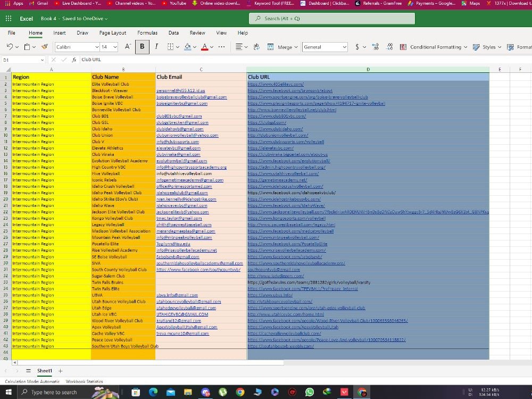Switch to the Page Layout tab
Image resolution: width=532 pixels, height=399 pixels.
coord(113,33)
